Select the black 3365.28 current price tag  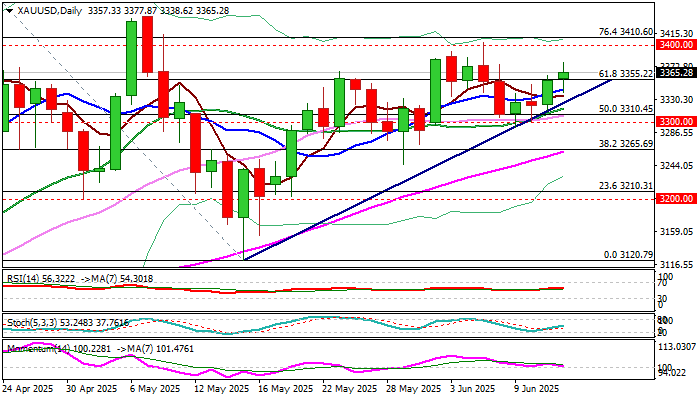(676, 73)
